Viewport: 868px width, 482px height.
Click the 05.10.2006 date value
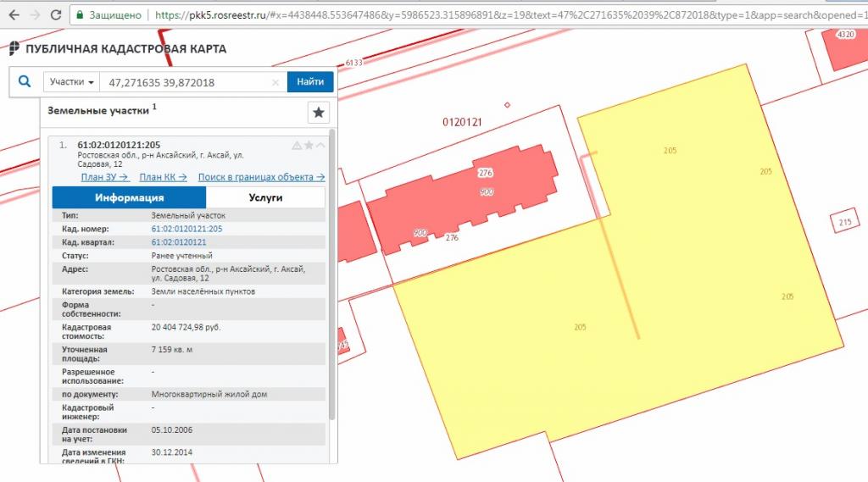pyautogui.click(x=171, y=430)
